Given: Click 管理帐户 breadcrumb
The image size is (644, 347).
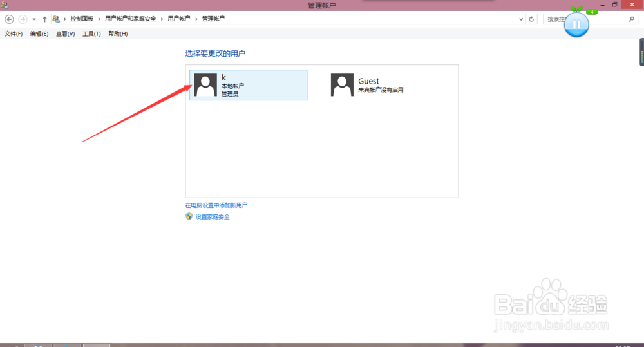Looking at the screenshot, I should (213, 19).
